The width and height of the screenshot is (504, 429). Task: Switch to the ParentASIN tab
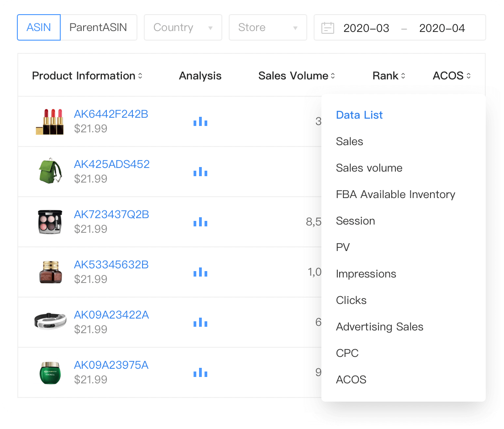coord(98,27)
